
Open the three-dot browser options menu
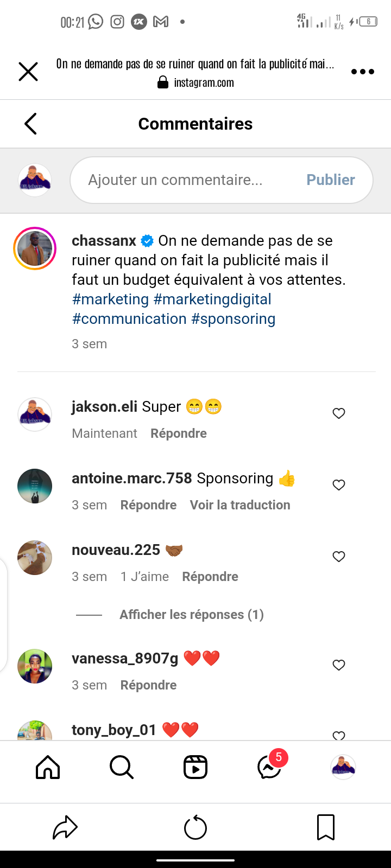click(x=362, y=72)
